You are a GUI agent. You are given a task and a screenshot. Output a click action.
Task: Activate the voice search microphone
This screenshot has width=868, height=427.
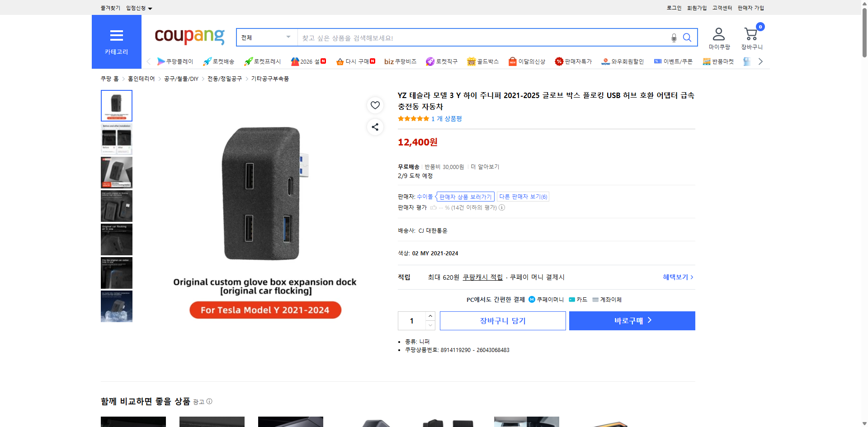pyautogui.click(x=674, y=38)
